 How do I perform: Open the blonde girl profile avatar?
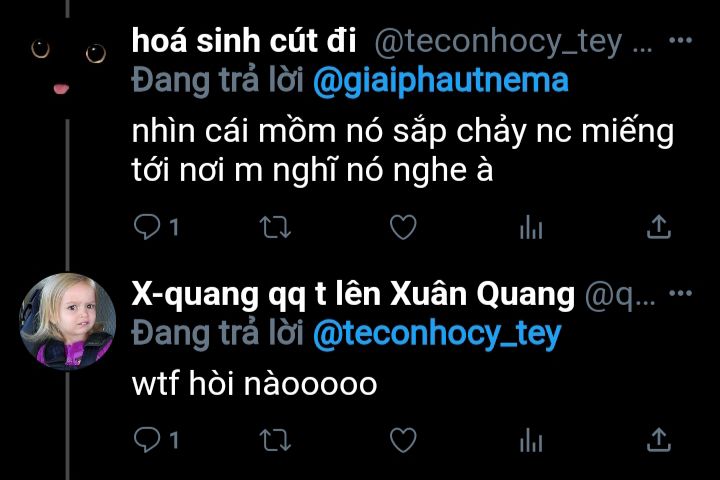pyautogui.click(x=68, y=321)
